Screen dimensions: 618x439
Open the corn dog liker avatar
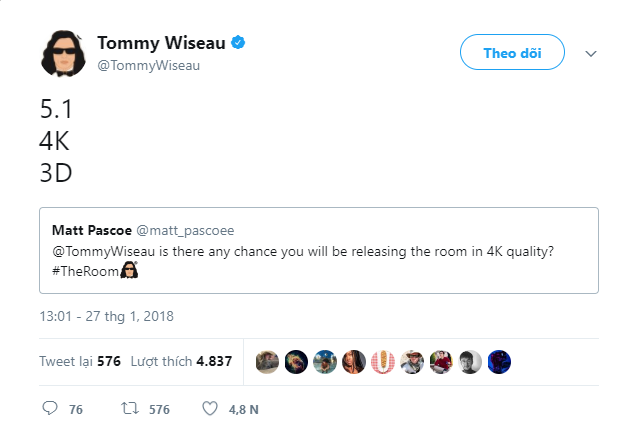[383, 362]
